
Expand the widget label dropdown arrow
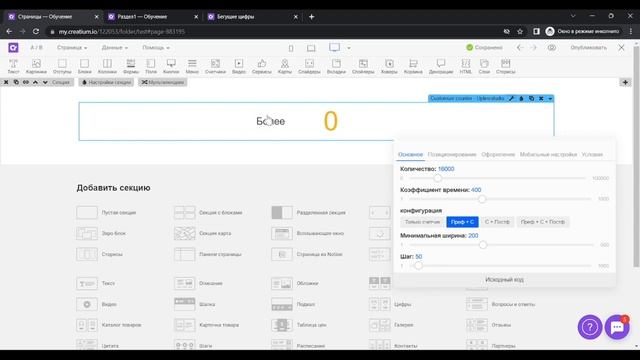pos(550,98)
